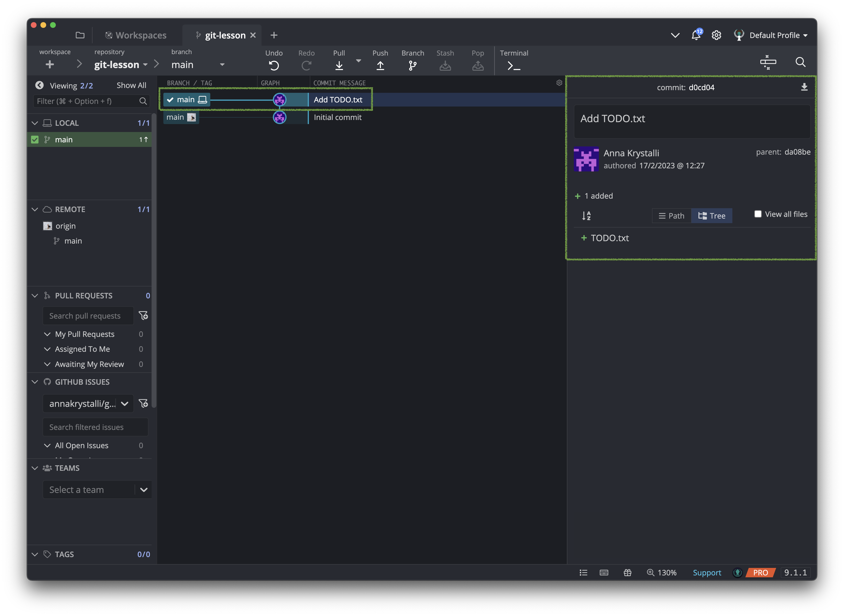This screenshot has width=844, height=616.
Task: Click the PRO badge in the status bar
Action: 760,572
